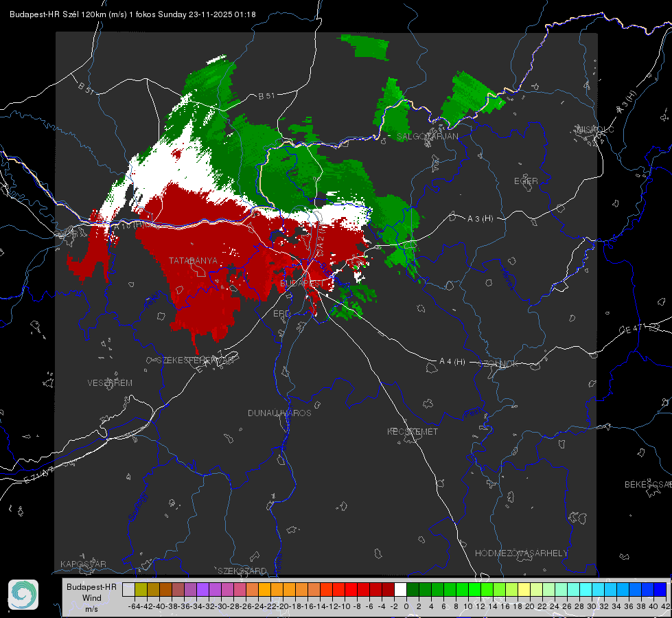Click the SZEKESFEHERVAR city label
The height and width of the screenshot is (618, 672).
(x=195, y=360)
